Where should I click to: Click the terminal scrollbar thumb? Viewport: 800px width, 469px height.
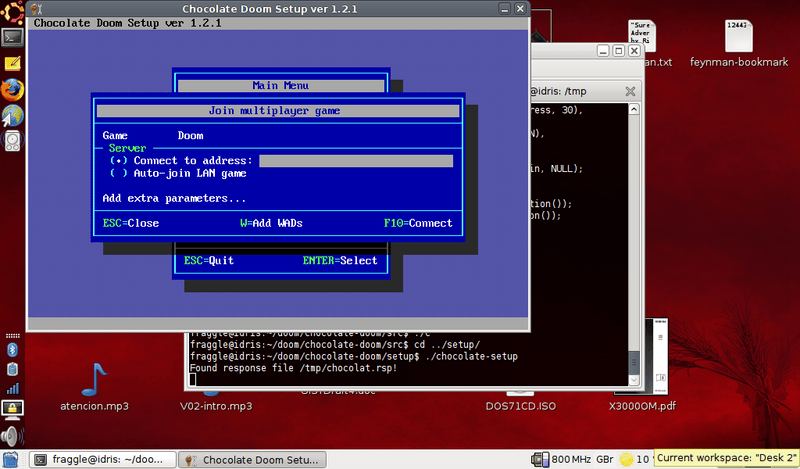tap(634, 362)
